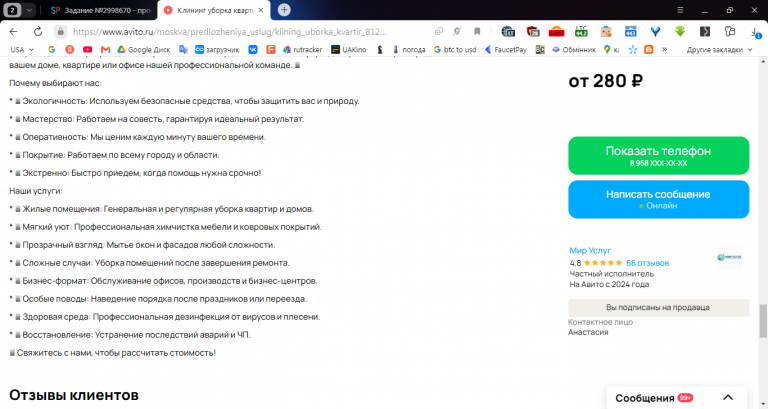Open the Обмінник bookmark

coord(574,49)
